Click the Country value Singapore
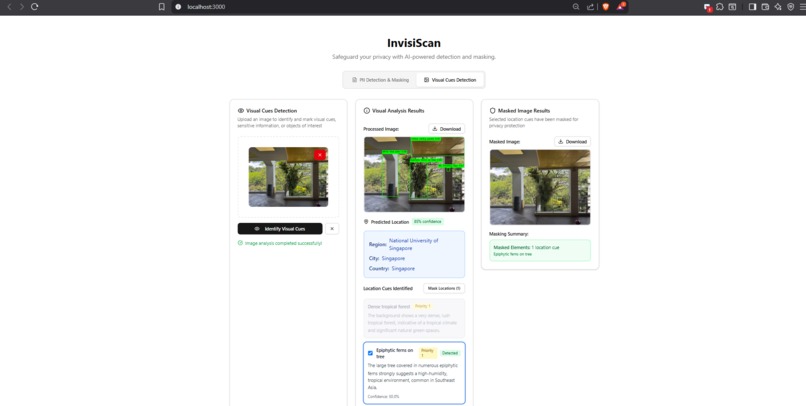 pyautogui.click(x=403, y=268)
